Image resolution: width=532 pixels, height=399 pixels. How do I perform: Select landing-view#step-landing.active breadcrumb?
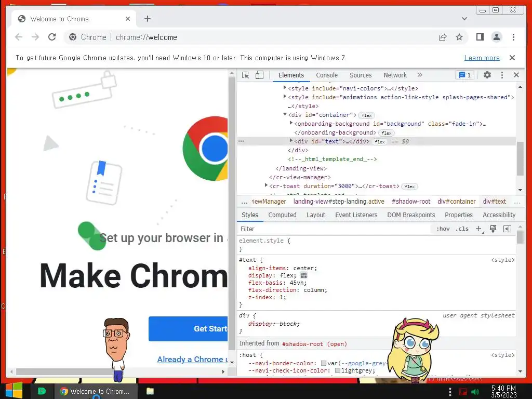click(339, 201)
